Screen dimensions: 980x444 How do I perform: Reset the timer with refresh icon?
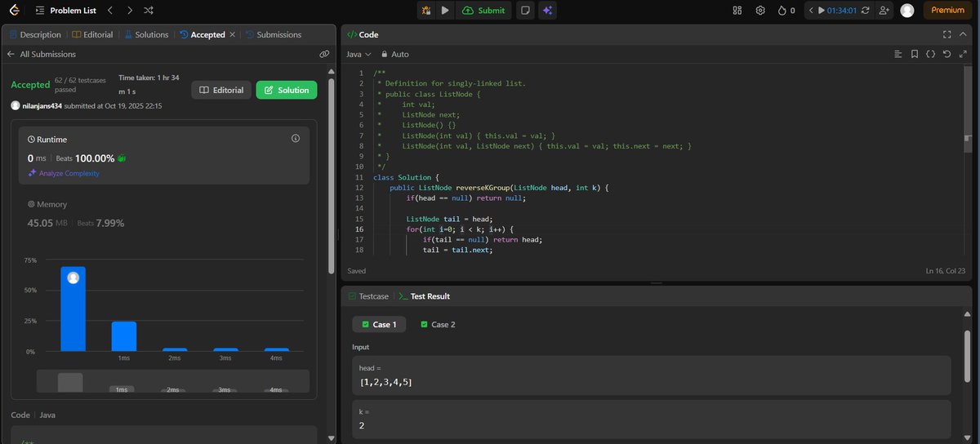866,11
